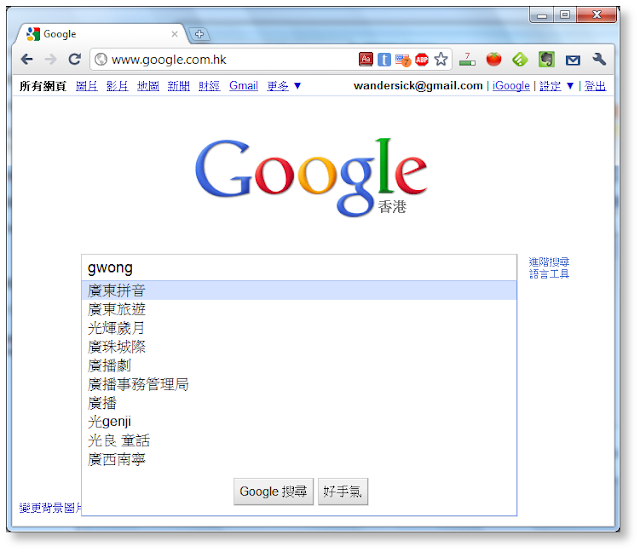Screen dimensions: 640x552
Task: Maximize the Chrome window
Action: pos(565,16)
